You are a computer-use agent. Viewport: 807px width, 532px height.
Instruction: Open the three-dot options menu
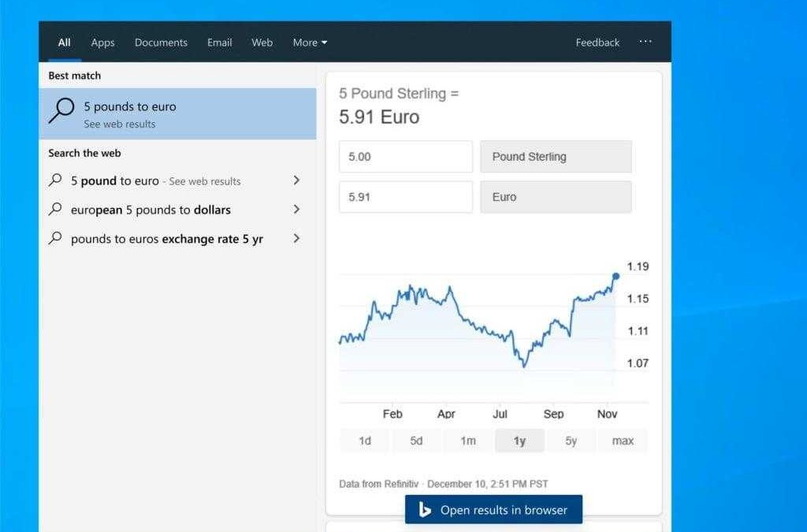[645, 43]
